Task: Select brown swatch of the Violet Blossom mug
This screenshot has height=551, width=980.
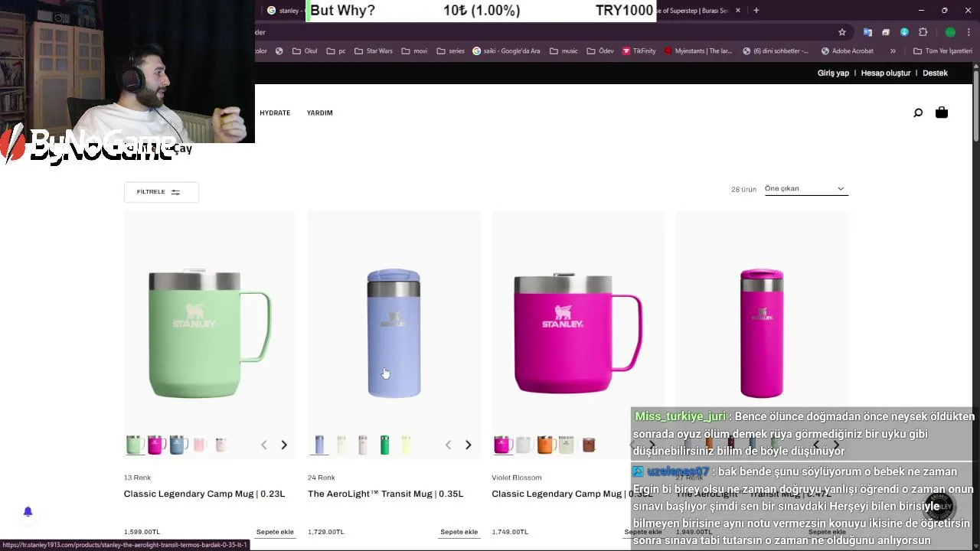Action: coord(588,445)
